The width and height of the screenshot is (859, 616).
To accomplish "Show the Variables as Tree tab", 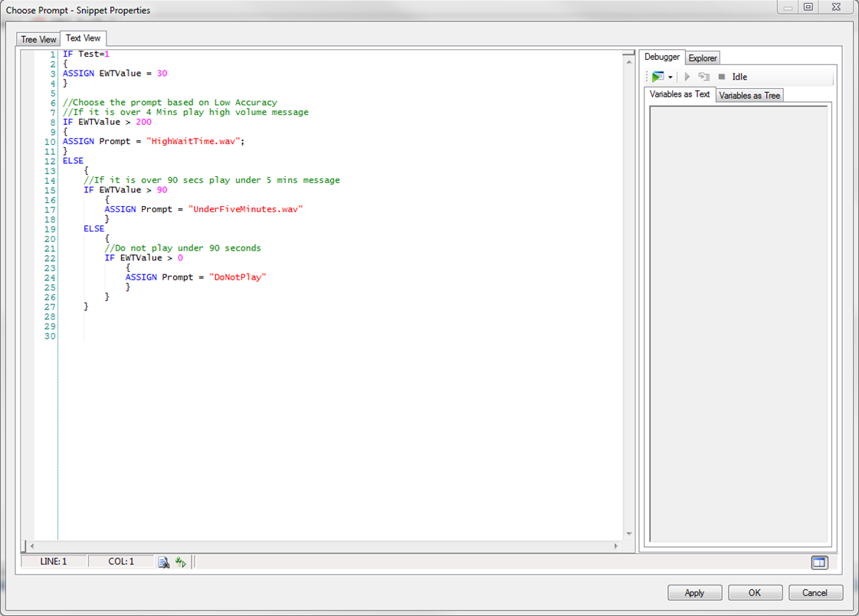I will [x=749, y=95].
